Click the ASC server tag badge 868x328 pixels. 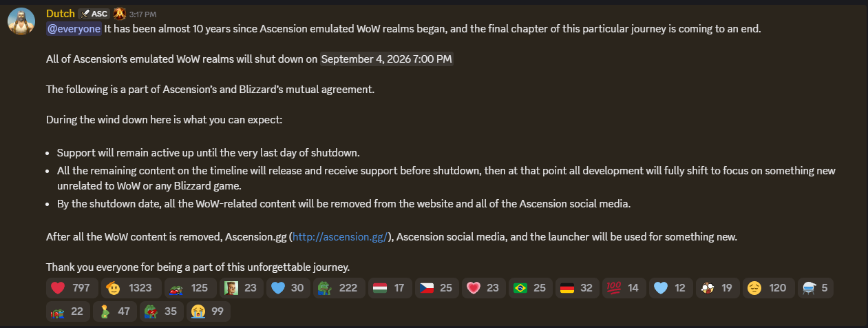94,14
